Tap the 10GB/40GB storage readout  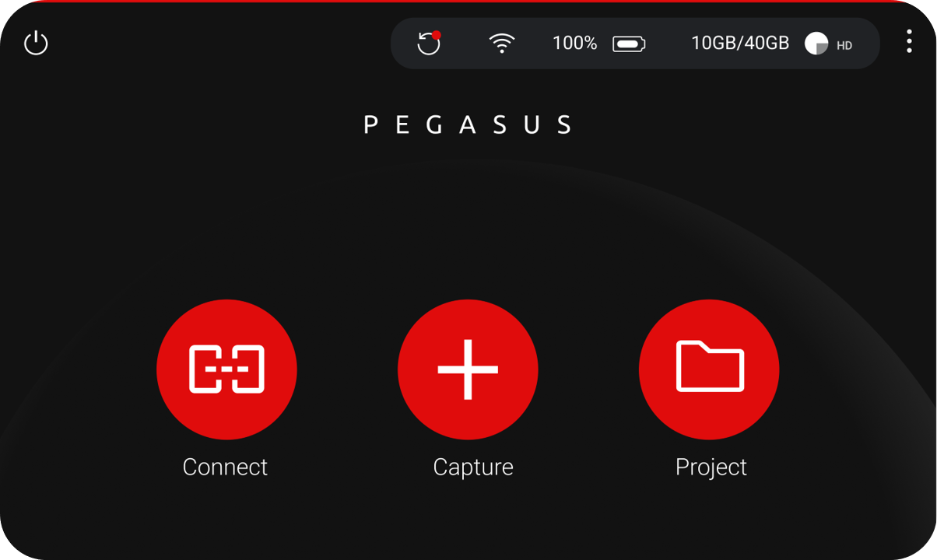pos(740,44)
